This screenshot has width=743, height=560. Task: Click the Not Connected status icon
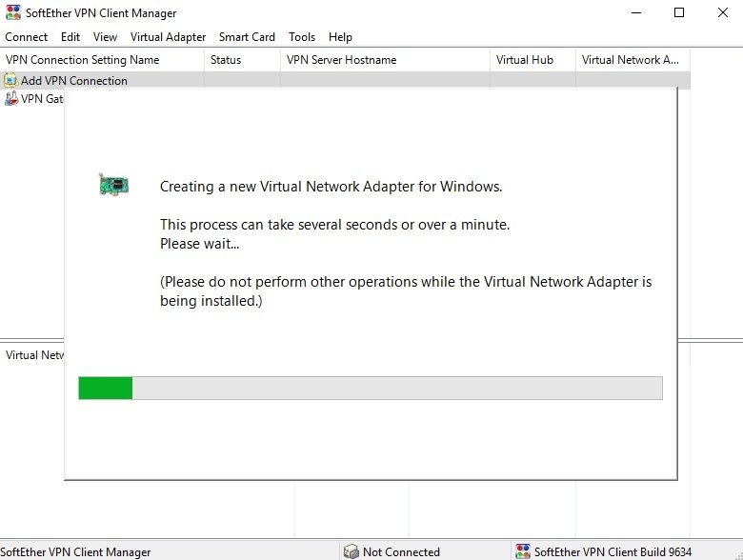[x=351, y=551]
